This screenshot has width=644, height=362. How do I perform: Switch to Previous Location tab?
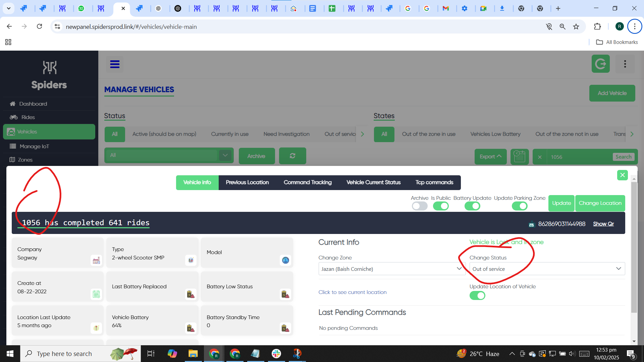(247, 182)
